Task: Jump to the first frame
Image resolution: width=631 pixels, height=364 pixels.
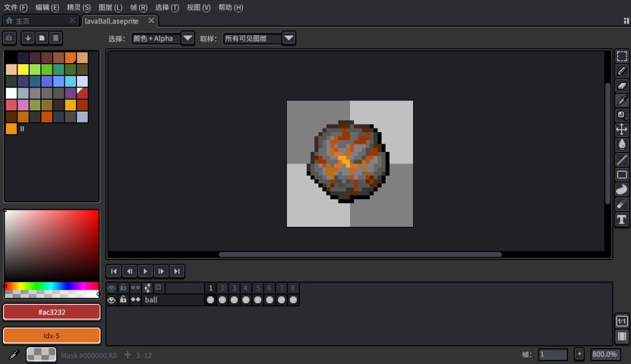Action: click(114, 272)
